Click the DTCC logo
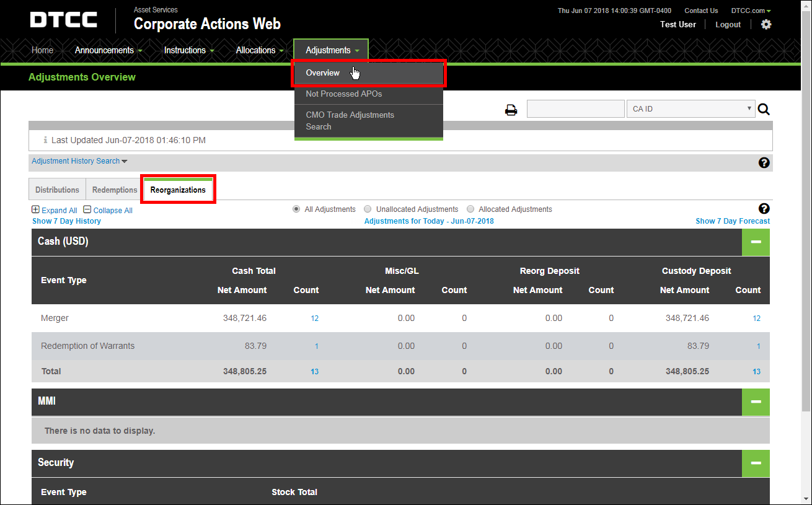812x505 pixels. (64, 20)
